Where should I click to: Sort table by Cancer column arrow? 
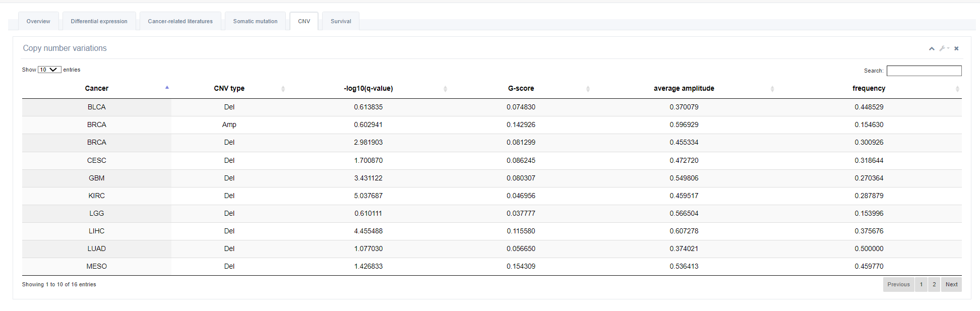point(167,88)
